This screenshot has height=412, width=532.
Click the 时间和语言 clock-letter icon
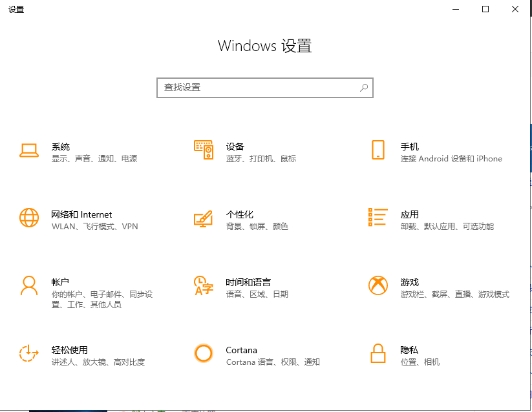[204, 285]
